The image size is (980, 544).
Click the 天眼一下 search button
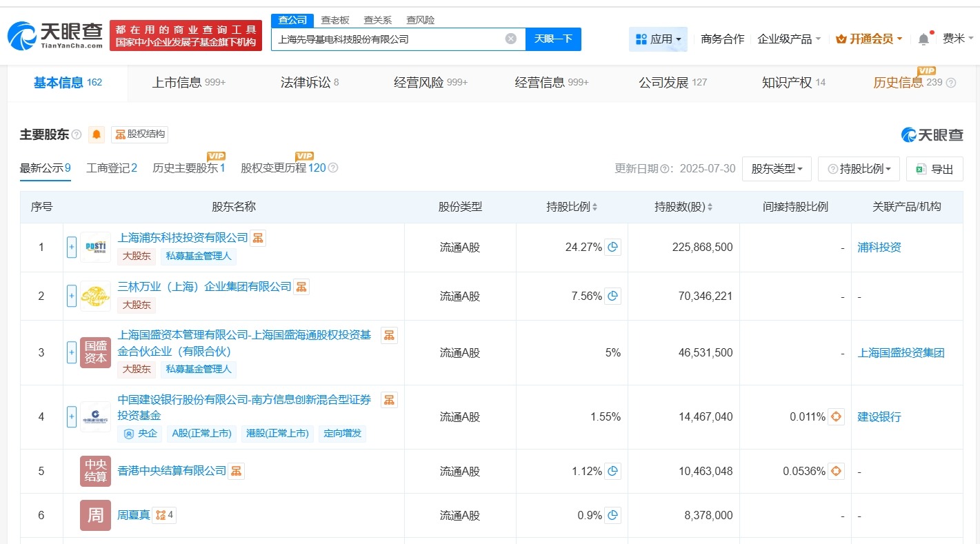(554, 39)
